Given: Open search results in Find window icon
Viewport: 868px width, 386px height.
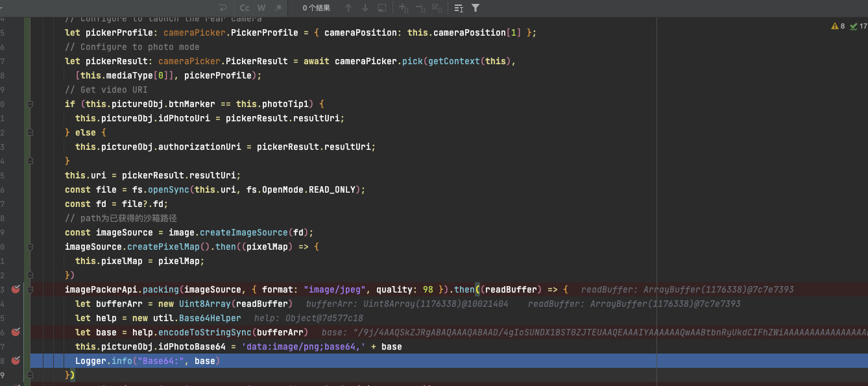Looking at the screenshot, I should click(382, 8).
